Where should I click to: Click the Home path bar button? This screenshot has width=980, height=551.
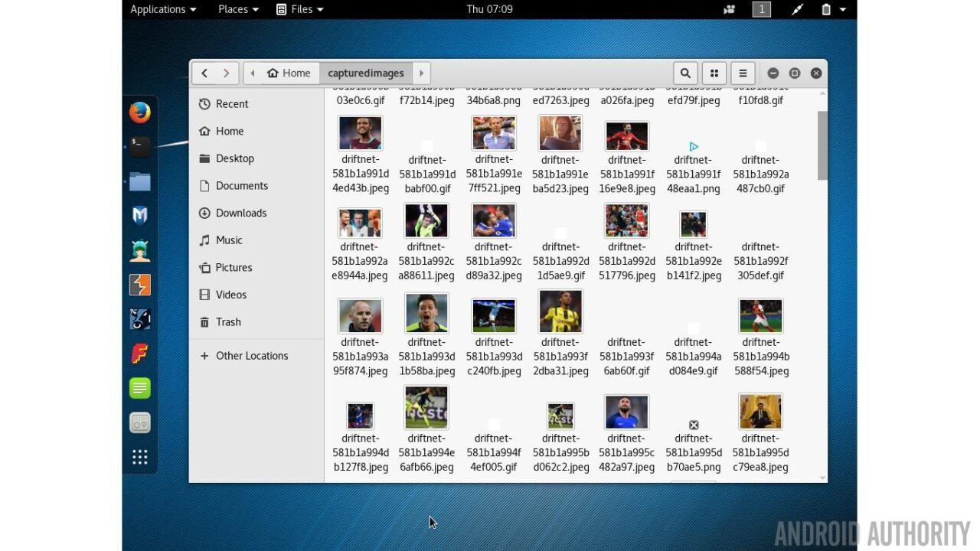point(289,73)
